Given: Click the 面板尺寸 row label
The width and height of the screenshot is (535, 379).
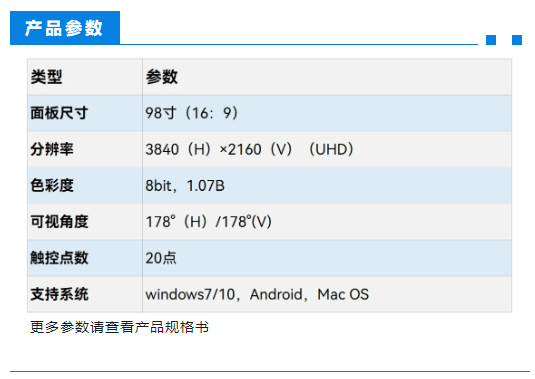Looking at the screenshot, I should (59, 113).
